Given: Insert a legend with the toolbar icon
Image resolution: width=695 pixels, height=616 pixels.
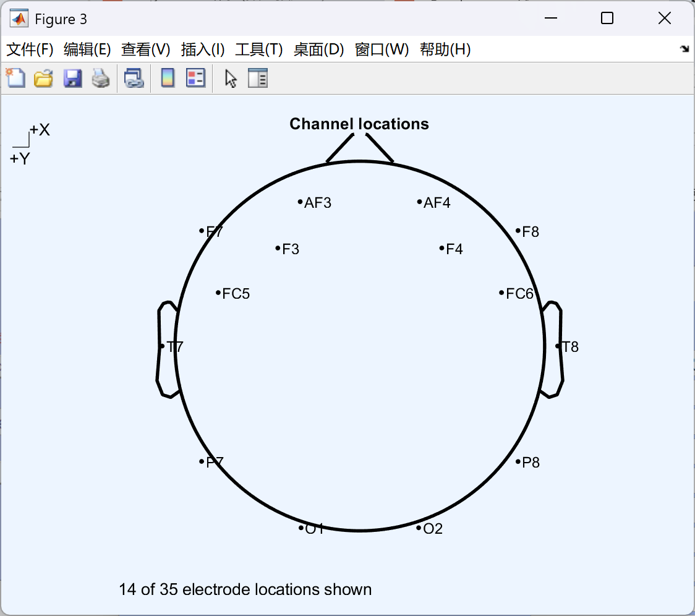Looking at the screenshot, I should pos(195,79).
